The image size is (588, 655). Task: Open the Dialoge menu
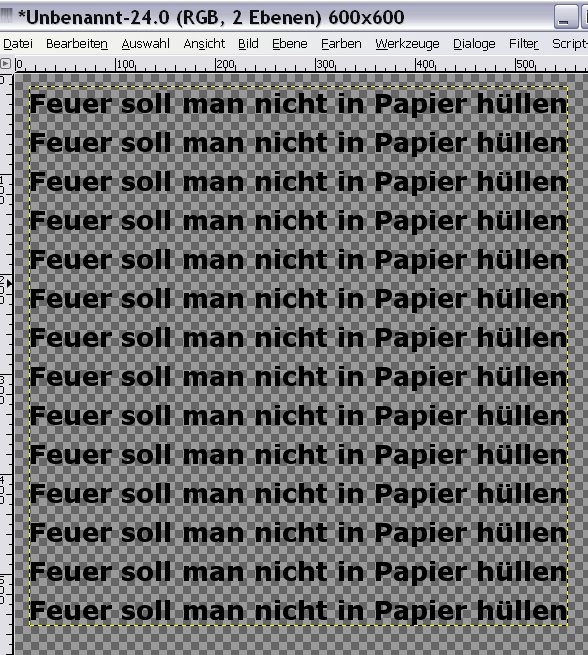(x=474, y=44)
